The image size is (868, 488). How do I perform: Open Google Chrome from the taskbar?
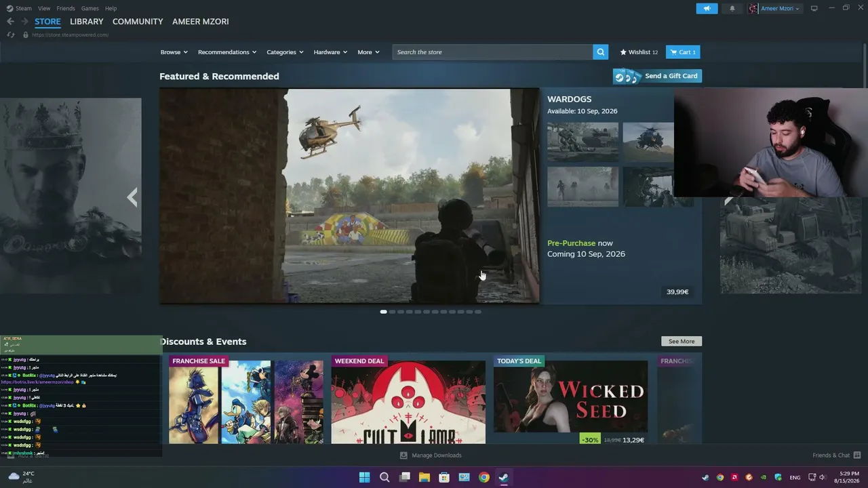(x=484, y=477)
